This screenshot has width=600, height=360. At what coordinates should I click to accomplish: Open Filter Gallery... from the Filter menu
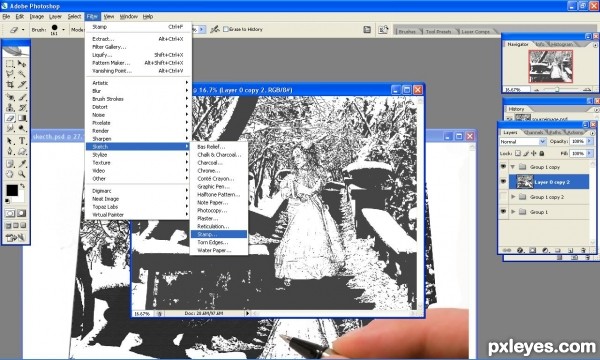click(109, 47)
